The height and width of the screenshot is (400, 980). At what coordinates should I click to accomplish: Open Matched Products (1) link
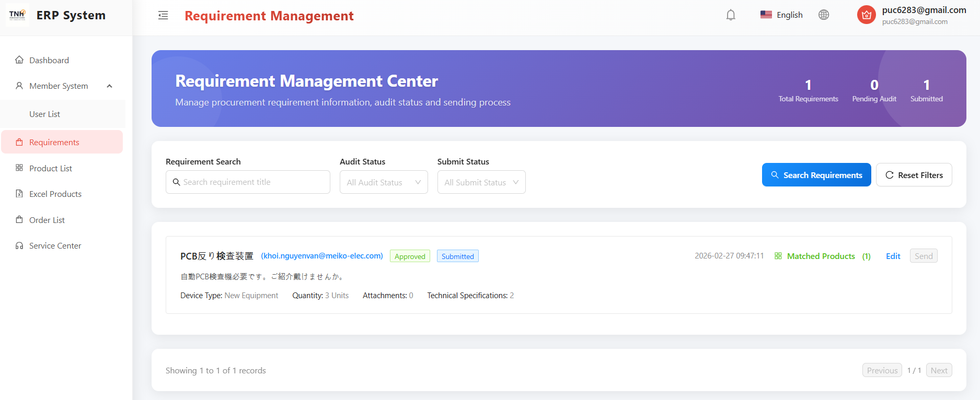click(x=822, y=256)
